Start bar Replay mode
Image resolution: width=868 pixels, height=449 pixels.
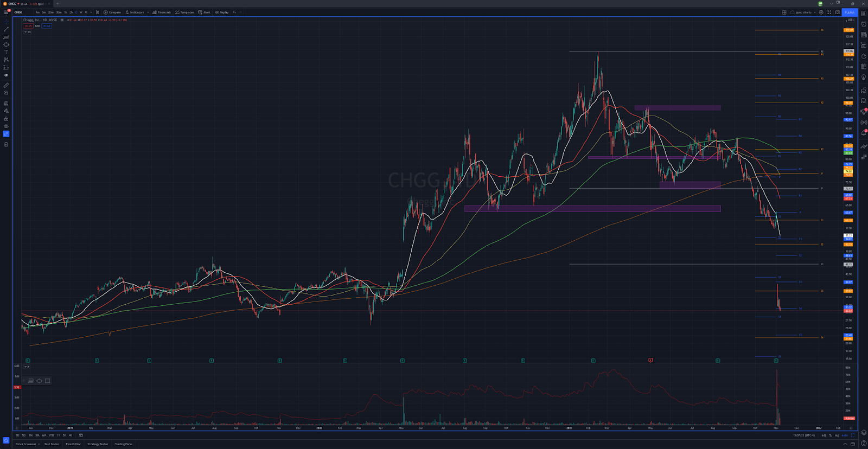[x=222, y=12]
